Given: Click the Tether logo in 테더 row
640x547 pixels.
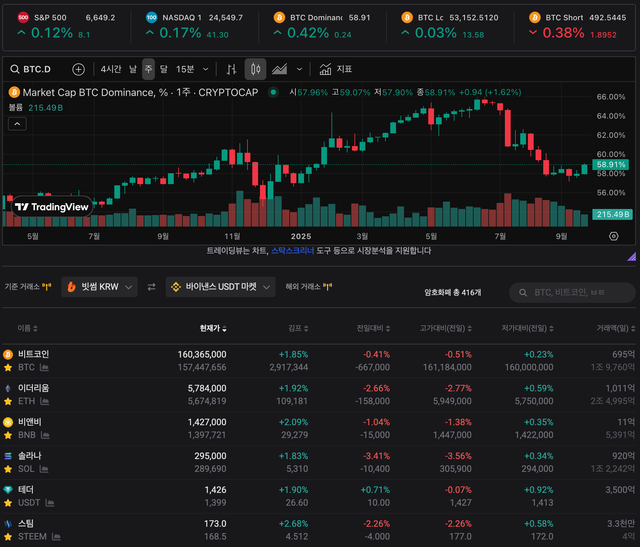Looking at the screenshot, I should [x=8, y=490].
